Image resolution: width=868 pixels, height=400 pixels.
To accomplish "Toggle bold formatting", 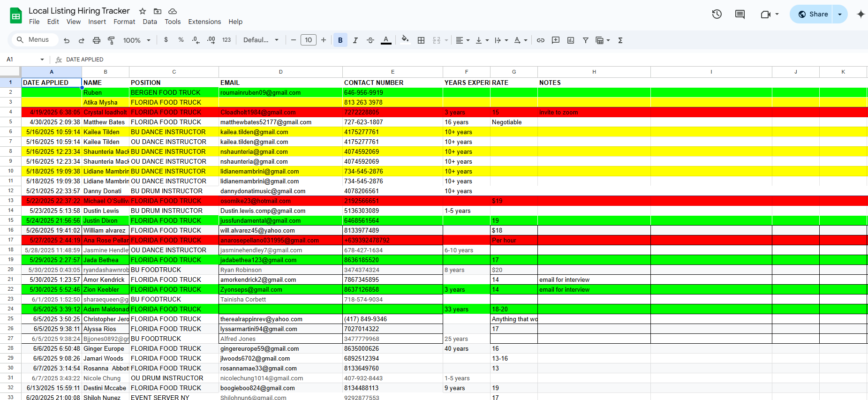I will coord(340,40).
